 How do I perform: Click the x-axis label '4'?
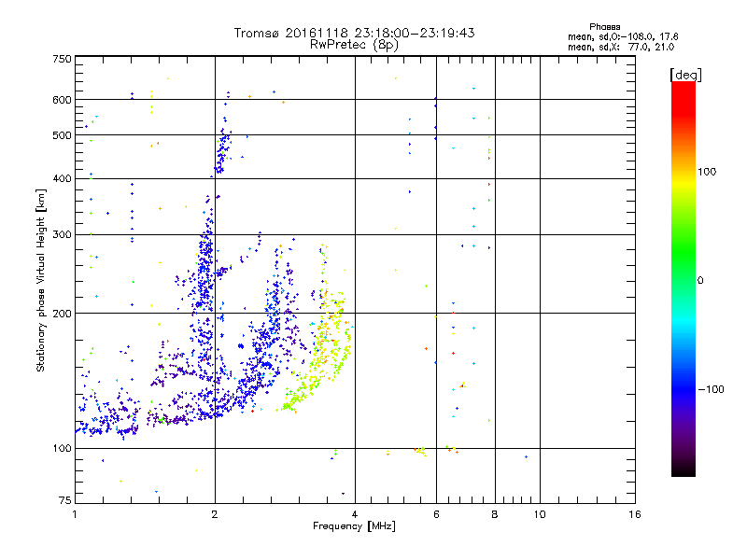point(355,514)
